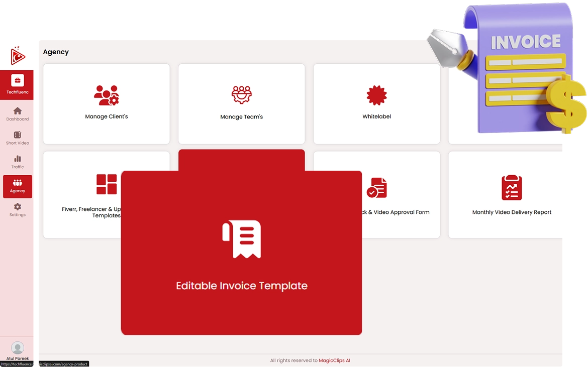Image resolution: width=588 pixels, height=367 pixels.
Task: Click the Manage Client's people icon
Action: (x=106, y=95)
